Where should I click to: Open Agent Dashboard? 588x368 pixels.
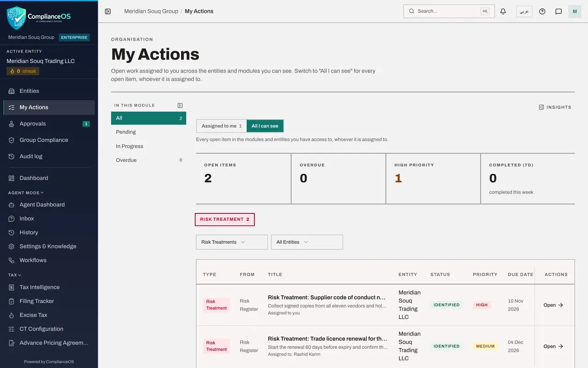[x=49, y=205]
